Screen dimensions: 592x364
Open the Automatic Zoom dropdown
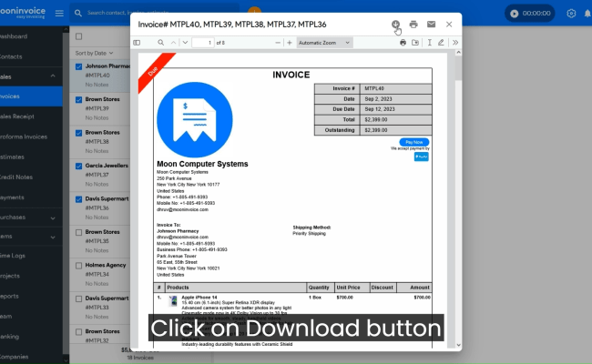click(325, 43)
